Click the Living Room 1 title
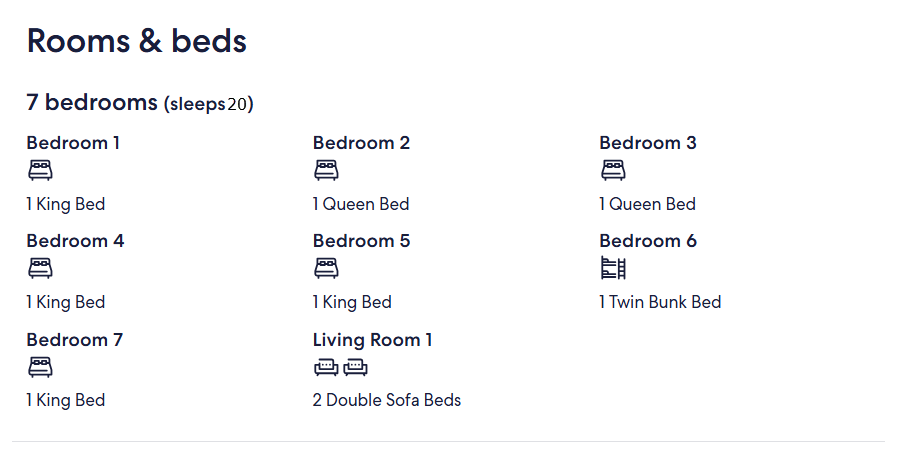Image resolution: width=920 pixels, height=456 pixels. coord(373,340)
